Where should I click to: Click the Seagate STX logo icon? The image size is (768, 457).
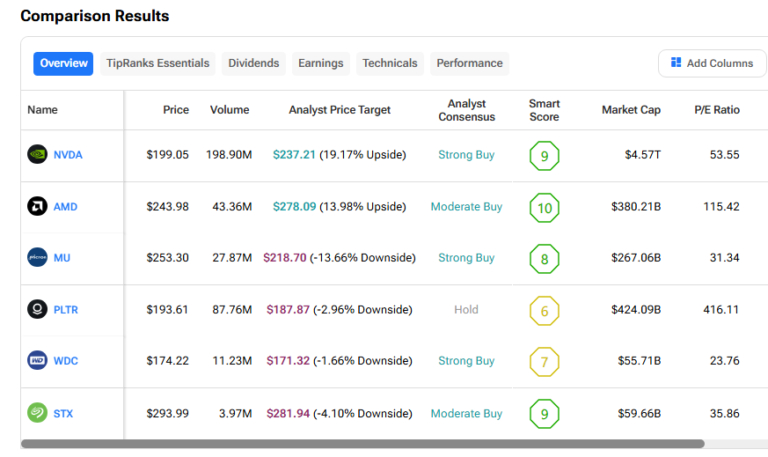click(37, 413)
